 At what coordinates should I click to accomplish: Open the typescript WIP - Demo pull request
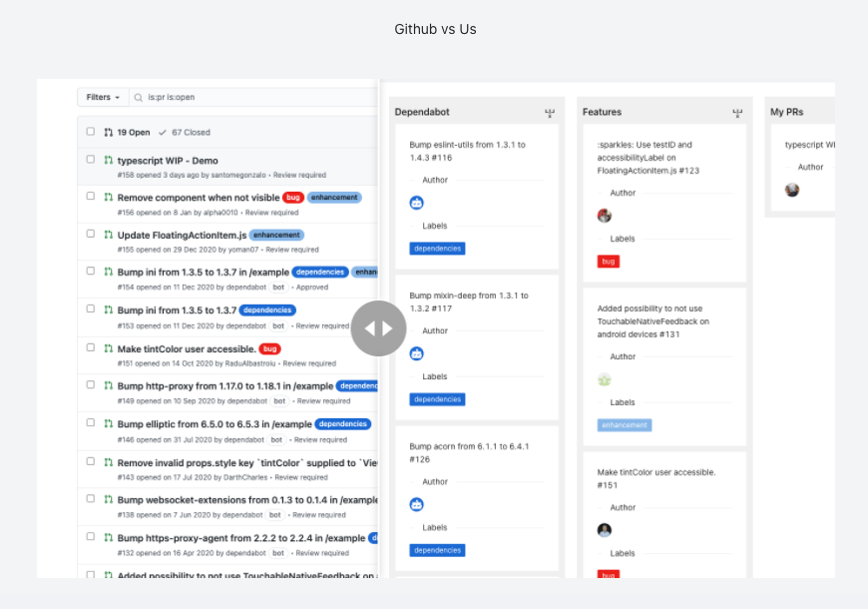168,161
